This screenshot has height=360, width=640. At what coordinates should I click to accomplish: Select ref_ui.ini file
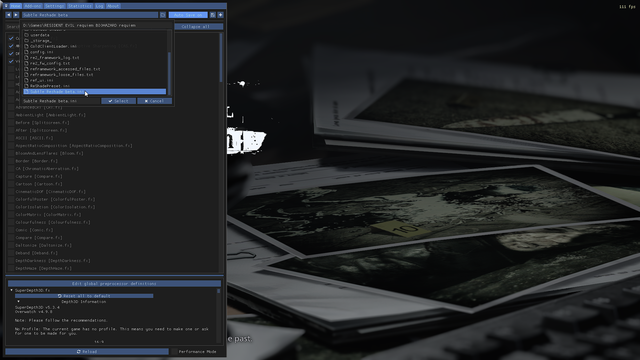tap(95, 80)
